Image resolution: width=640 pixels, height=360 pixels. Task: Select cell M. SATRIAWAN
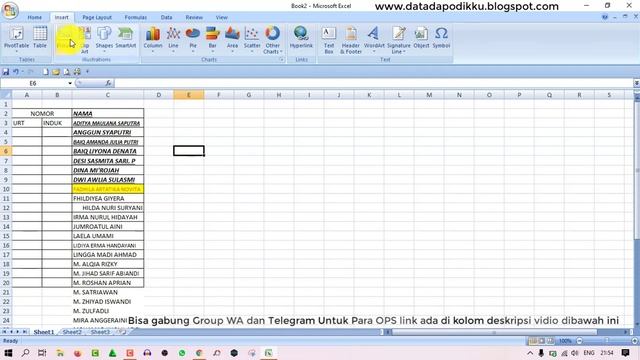108,292
